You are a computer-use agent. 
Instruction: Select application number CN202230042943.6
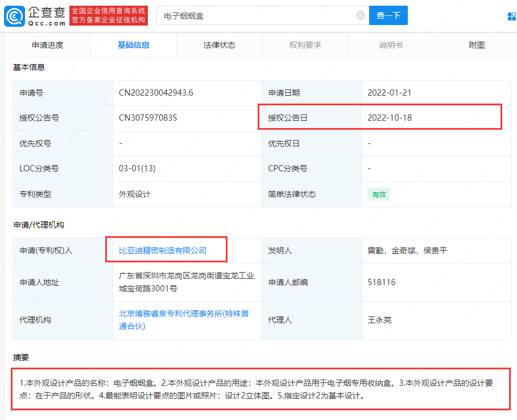(156, 93)
